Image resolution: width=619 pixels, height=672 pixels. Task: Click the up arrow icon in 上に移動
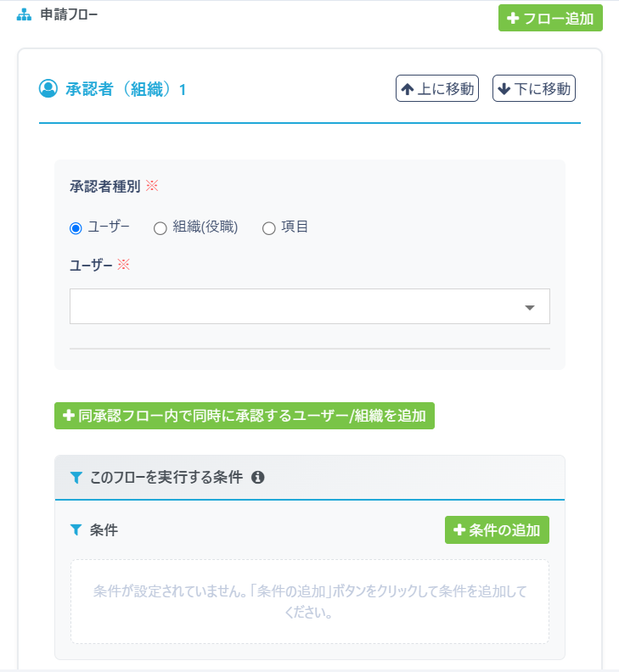pos(408,89)
